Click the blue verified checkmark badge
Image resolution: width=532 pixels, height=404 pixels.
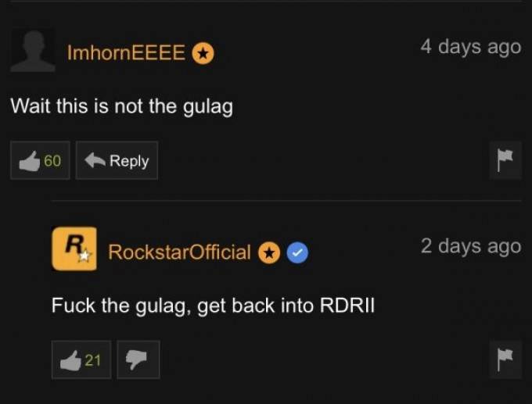point(297,253)
